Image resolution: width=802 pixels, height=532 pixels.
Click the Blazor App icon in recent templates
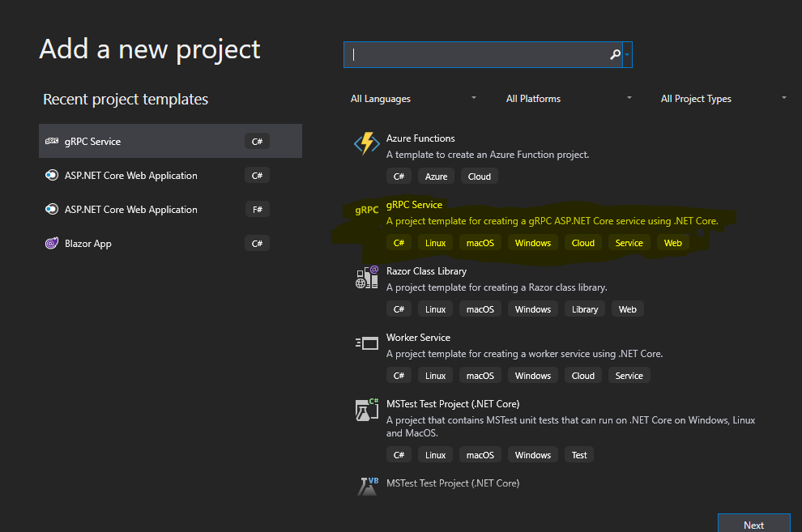click(x=52, y=243)
